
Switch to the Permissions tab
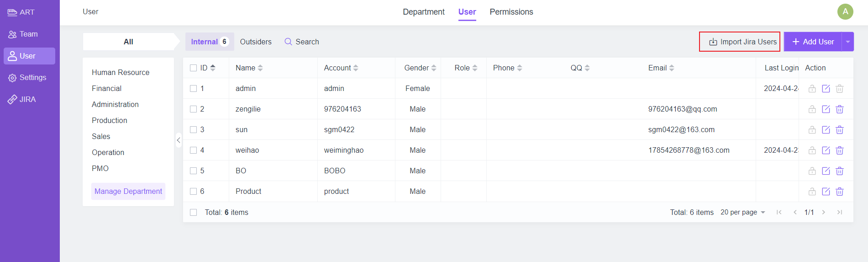(x=511, y=12)
